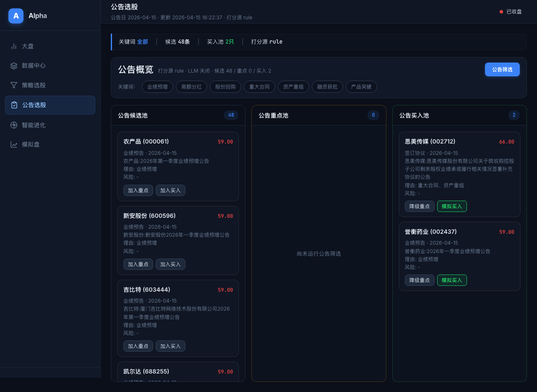
Task: Click 加入重点 on 新安股份 card
Action: tap(138, 264)
